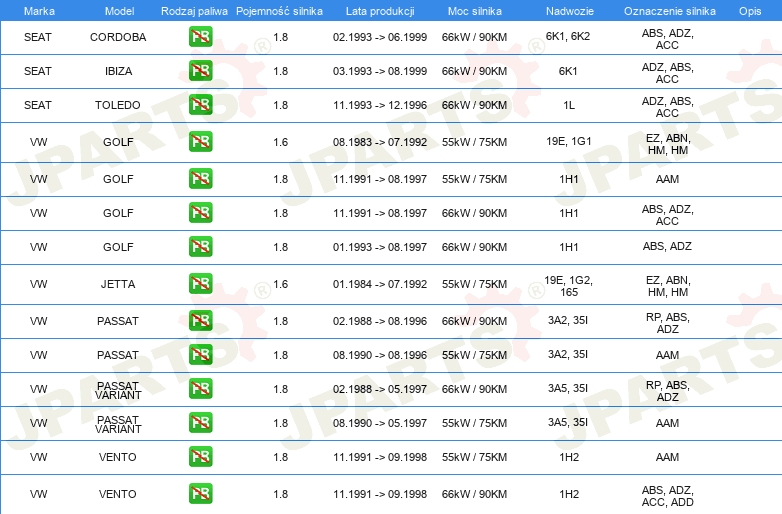Click fuel icon in GOLF 01.1993 row

coord(200,246)
